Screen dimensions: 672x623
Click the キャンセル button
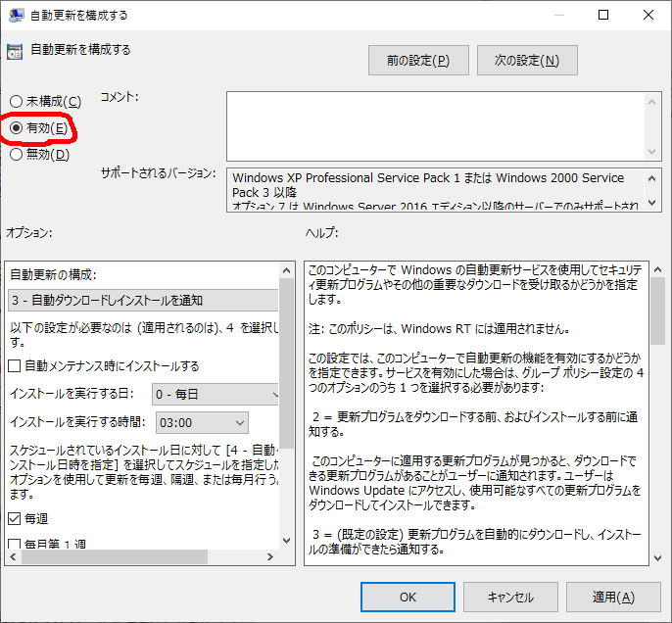click(510, 597)
